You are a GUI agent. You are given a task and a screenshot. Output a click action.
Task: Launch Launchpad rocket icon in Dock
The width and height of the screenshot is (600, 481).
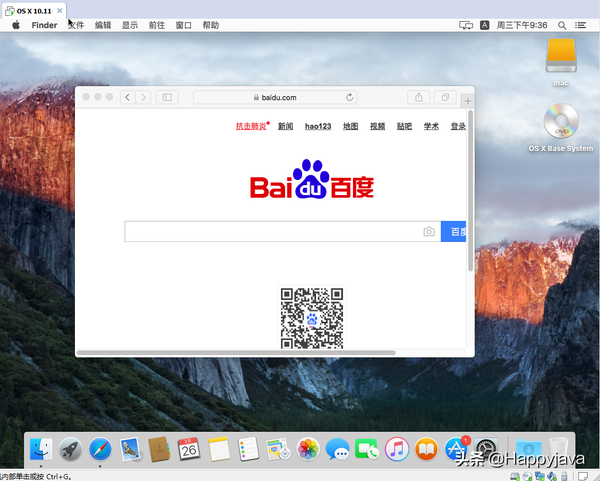point(70,449)
